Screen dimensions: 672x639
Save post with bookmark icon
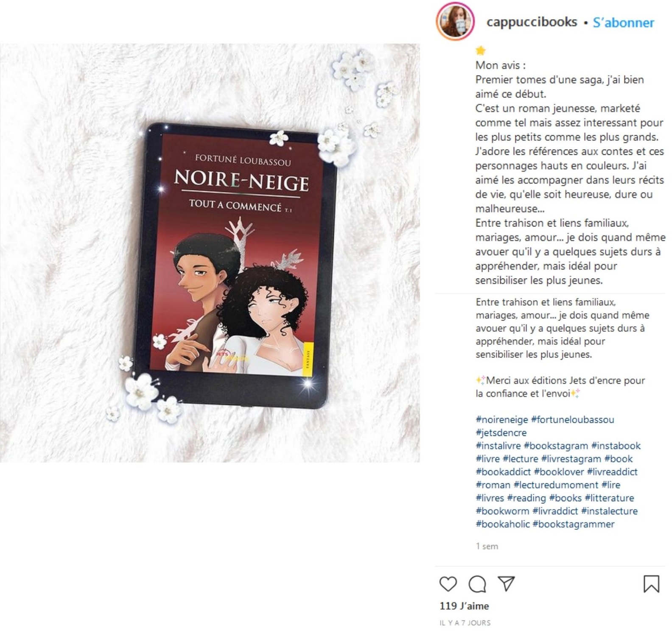(x=651, y=584)
